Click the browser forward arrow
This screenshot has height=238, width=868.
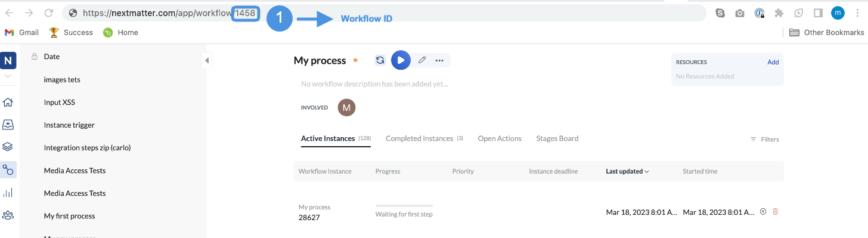[x=29, y=13]
